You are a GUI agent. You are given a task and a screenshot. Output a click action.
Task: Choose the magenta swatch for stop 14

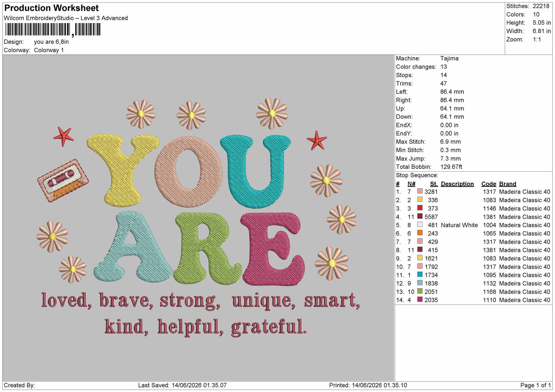(x=420, y=299)
